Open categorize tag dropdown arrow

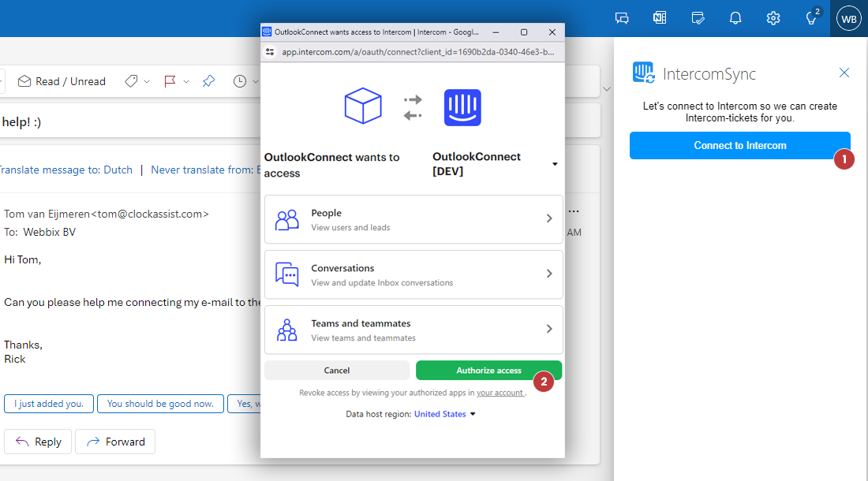147,82
